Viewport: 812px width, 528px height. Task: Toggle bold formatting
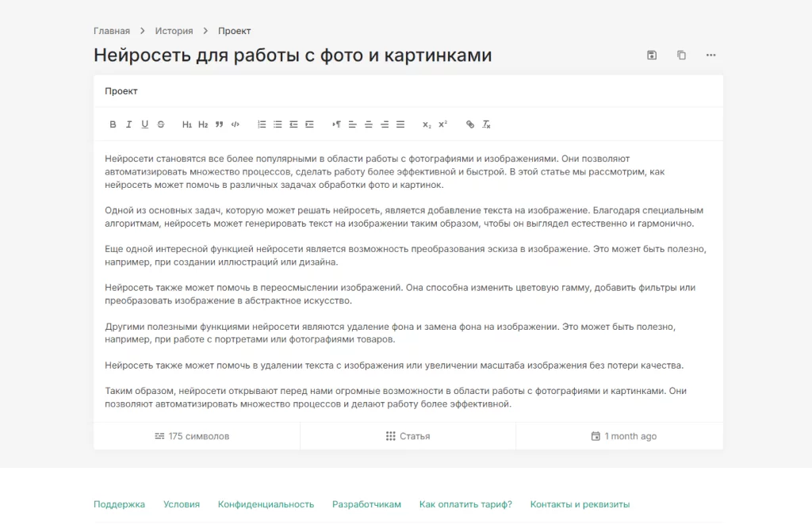click(112, 124)
